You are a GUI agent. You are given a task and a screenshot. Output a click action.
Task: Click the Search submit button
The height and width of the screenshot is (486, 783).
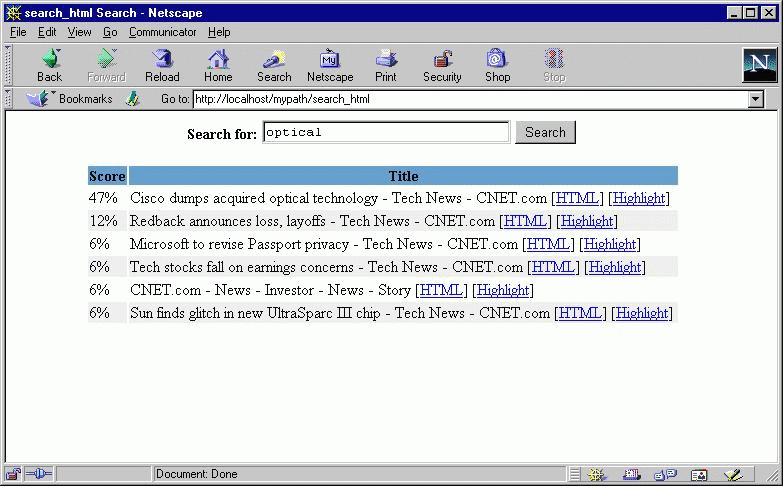pyautogui.click(x=545, y=132)
